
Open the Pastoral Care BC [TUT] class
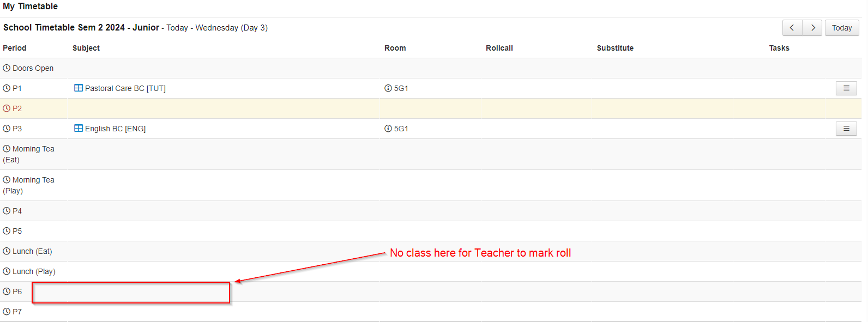pos(125,88)
